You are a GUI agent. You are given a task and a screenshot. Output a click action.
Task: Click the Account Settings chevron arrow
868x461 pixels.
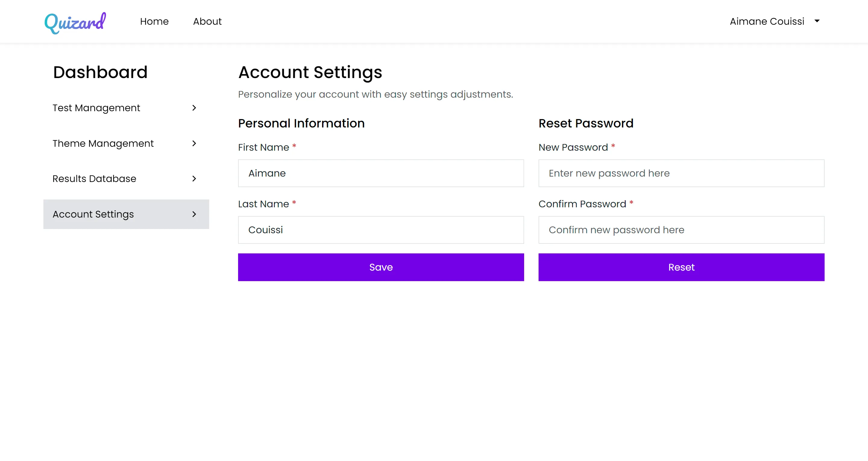194,214
